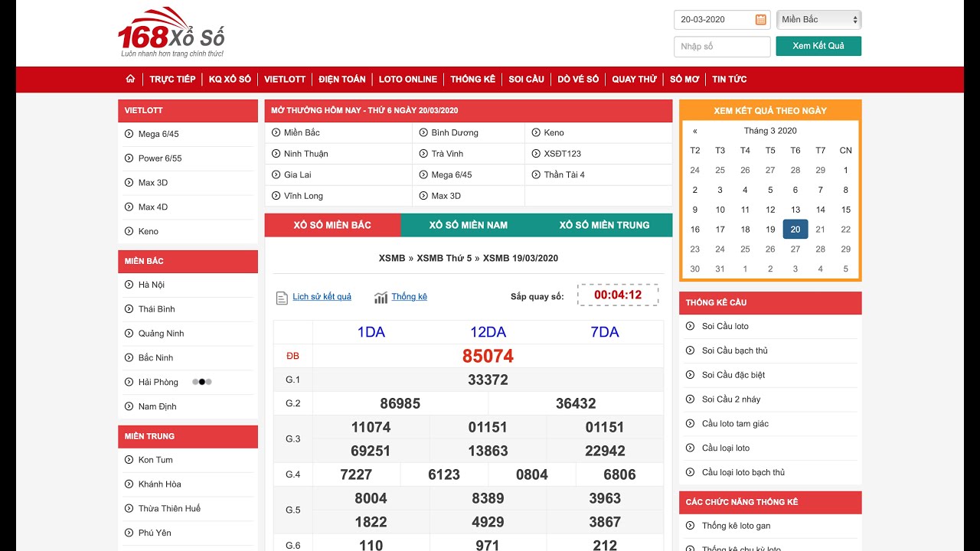Open the Soi Cầu đặc biệt link
980x551 pixels.
pyautogui.click(x=733, y=375)
